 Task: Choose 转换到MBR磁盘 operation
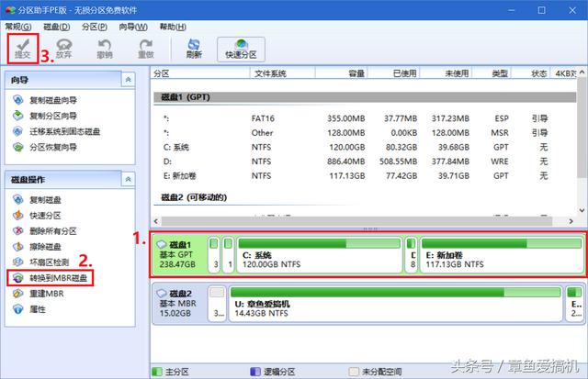click(59, 278)
